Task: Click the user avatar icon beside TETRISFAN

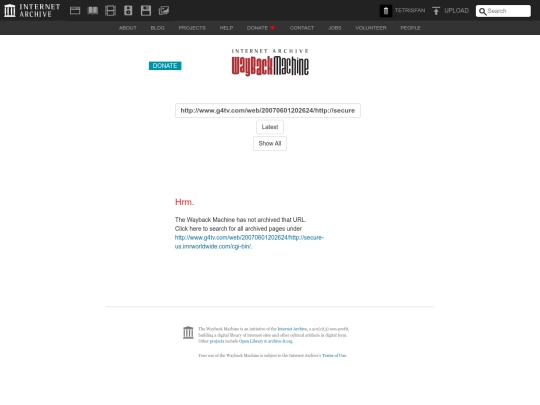Action: 386,11
